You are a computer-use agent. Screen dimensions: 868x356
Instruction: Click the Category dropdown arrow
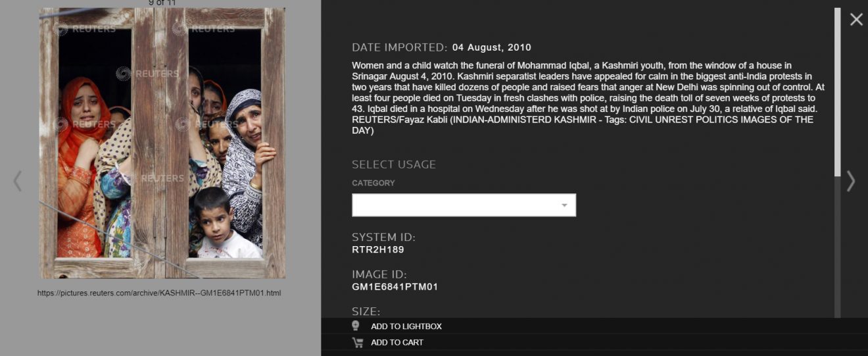(564, 205)
